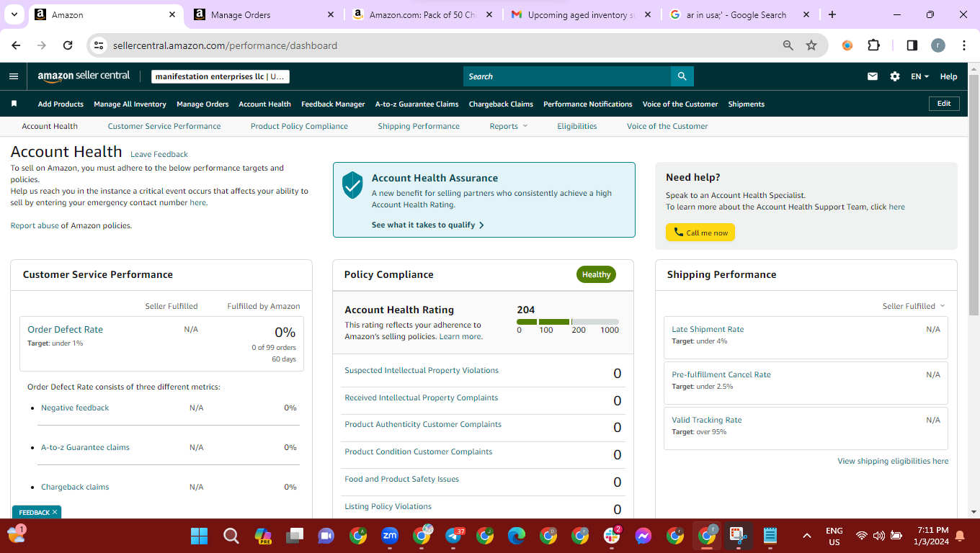Open the Customer Service Performance tab

coord(164,126)
